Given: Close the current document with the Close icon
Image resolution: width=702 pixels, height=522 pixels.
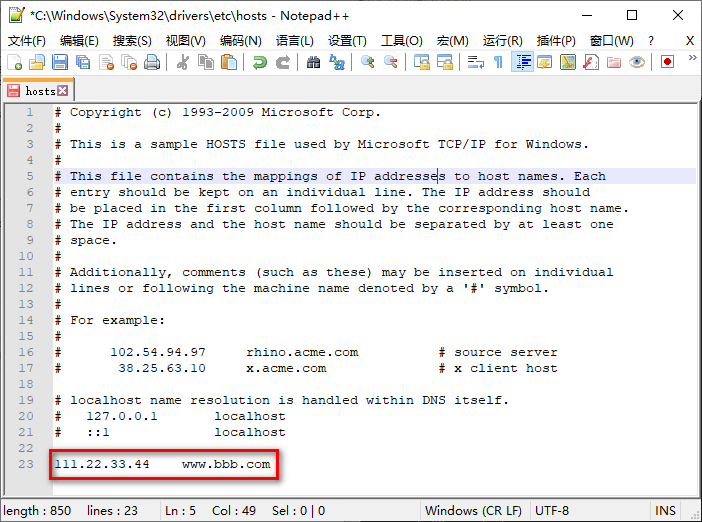Looking at the screenshot, I should coord(107,62).
